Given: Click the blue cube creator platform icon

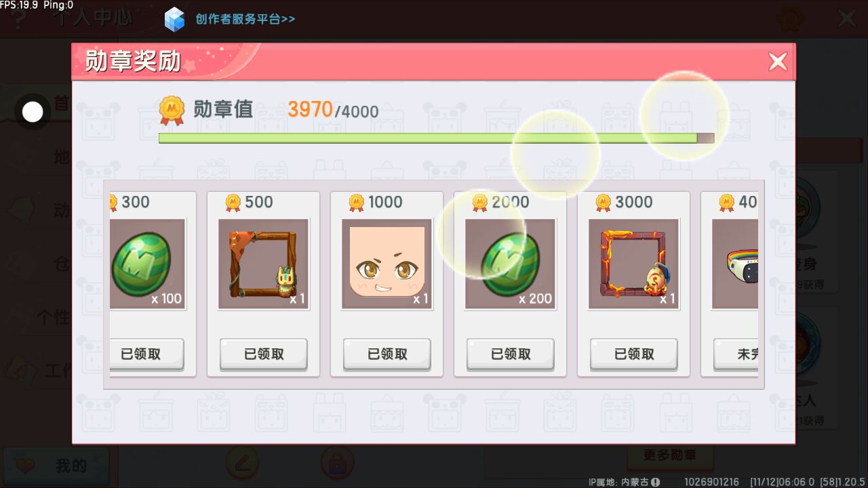Looking at the screenshot, I should [174, 19].
